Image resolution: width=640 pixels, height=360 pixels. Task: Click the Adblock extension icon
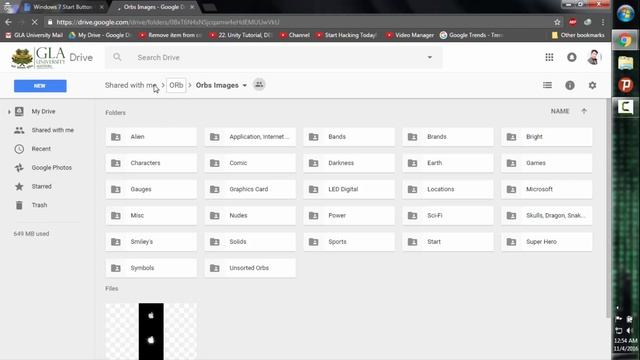click(573, 22)
